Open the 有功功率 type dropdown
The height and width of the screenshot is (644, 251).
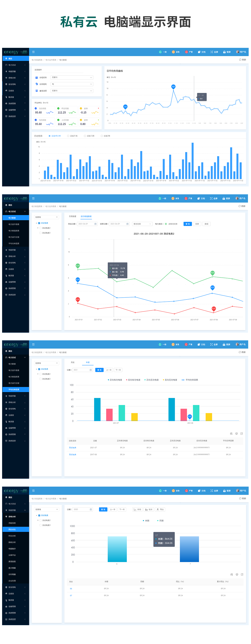[142, 224]
